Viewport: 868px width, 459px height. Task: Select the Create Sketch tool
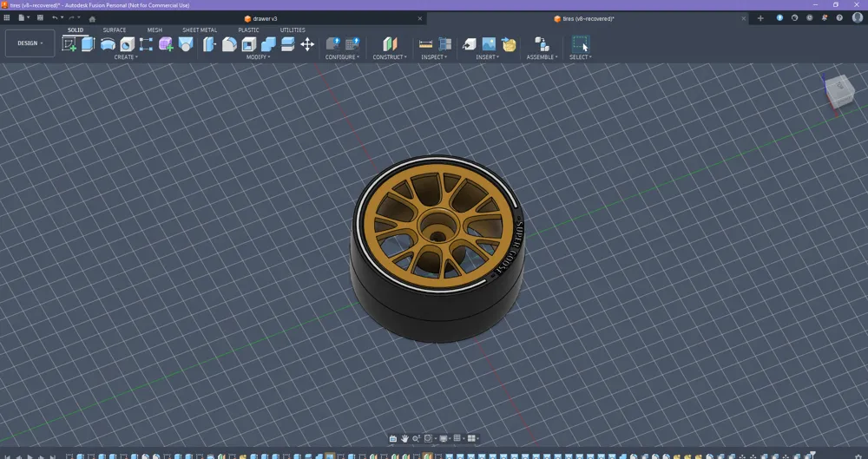[x=69, y=44]
